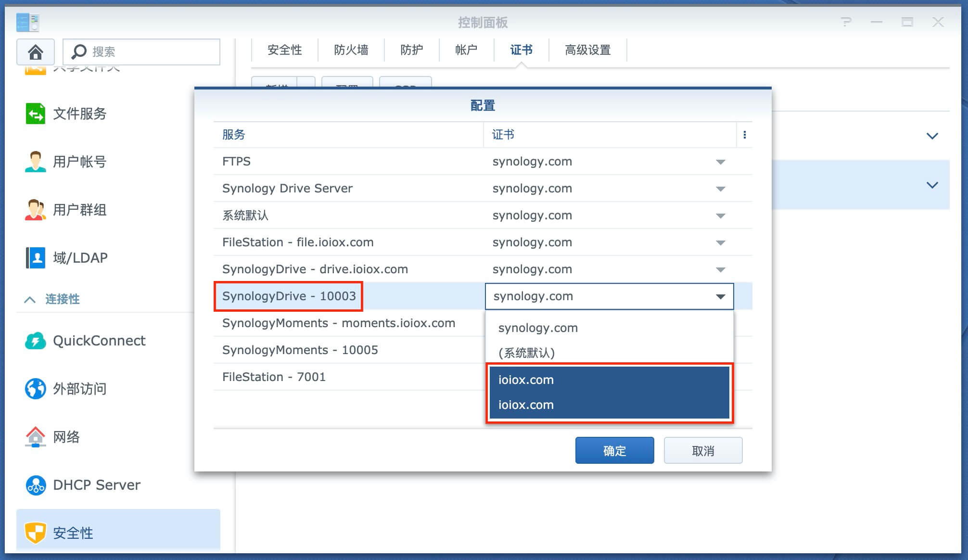Click the Home icon button
Image resolution: width=968 pixels, height=560 pixels.
36,51
